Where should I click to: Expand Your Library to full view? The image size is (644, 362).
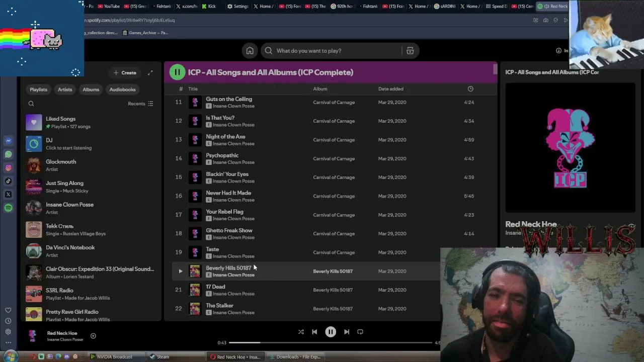(x=150, y=73)
